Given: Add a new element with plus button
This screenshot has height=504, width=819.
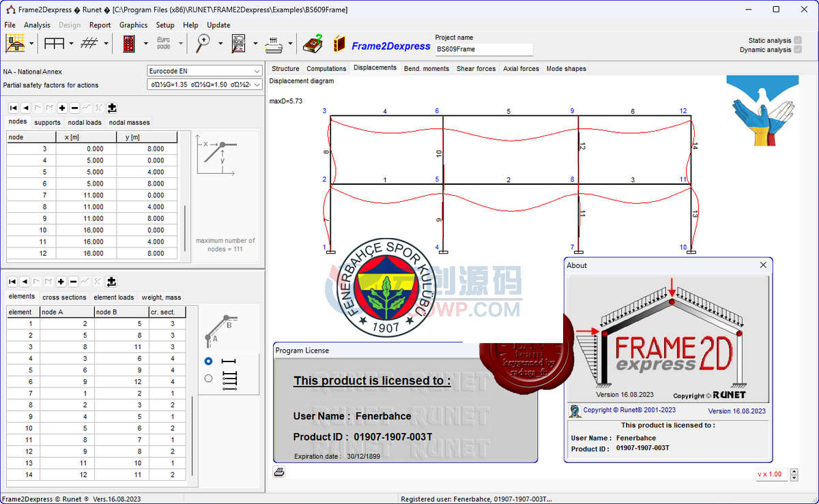Looking at the screenshot, I should click(61, 282).
